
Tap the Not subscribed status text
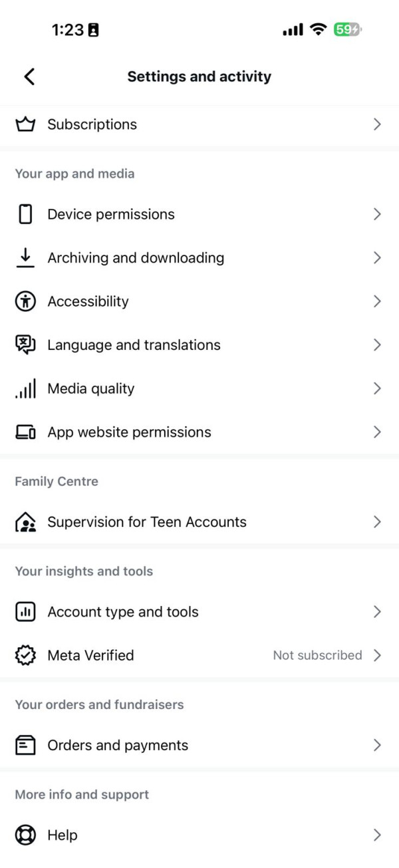click(317, 655)
